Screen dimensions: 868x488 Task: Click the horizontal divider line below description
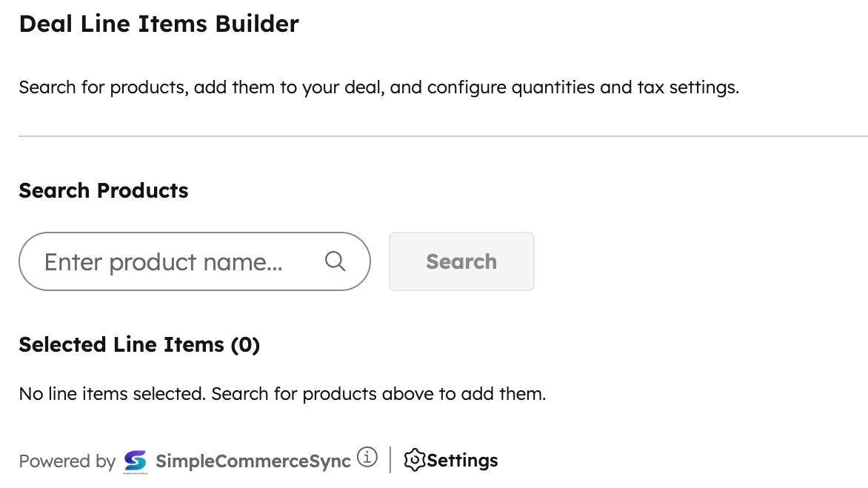click(443, 136)
